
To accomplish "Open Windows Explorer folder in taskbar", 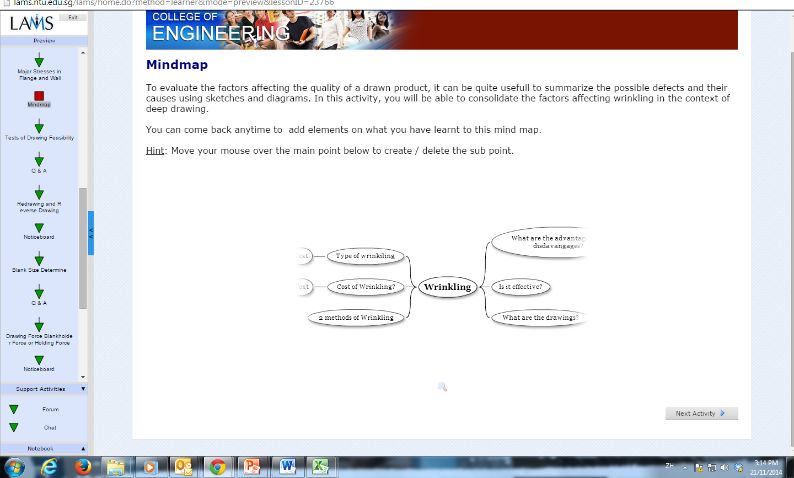I will coord(116,467).
